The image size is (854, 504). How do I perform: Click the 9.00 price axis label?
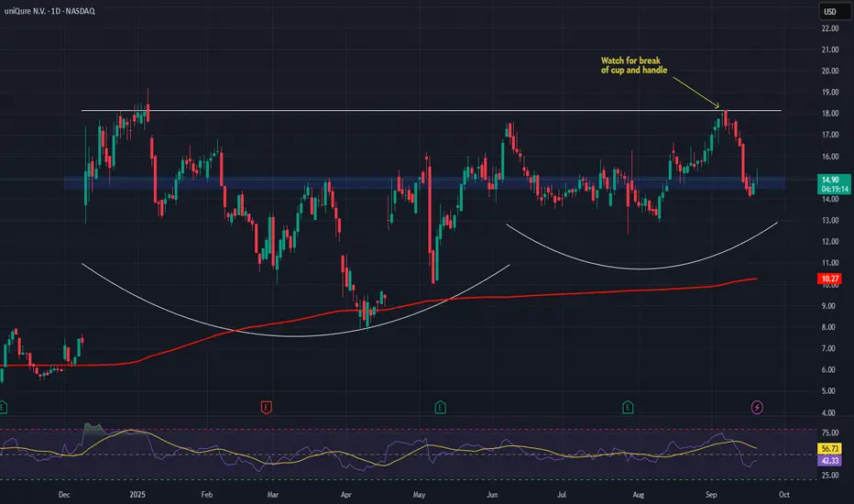(x=828, y=306)
